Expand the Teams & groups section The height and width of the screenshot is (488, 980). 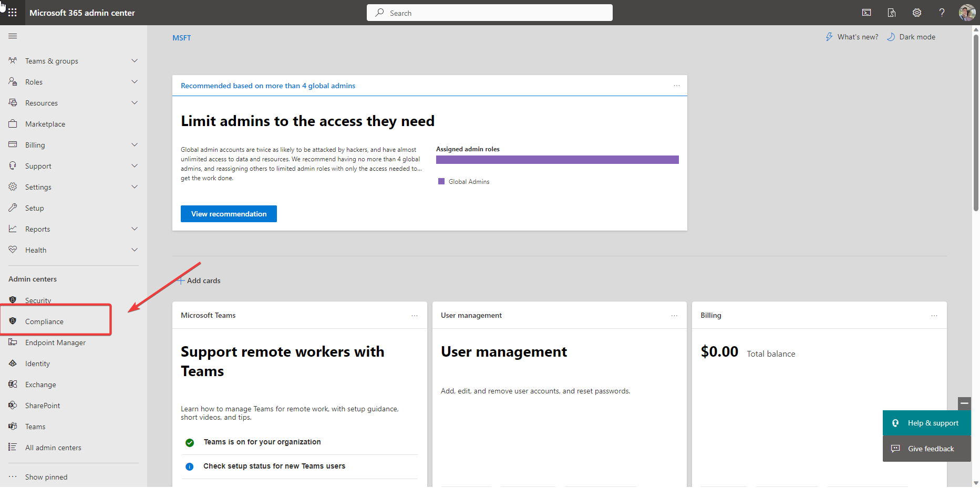pyautogui.click(x=135, y=61)
